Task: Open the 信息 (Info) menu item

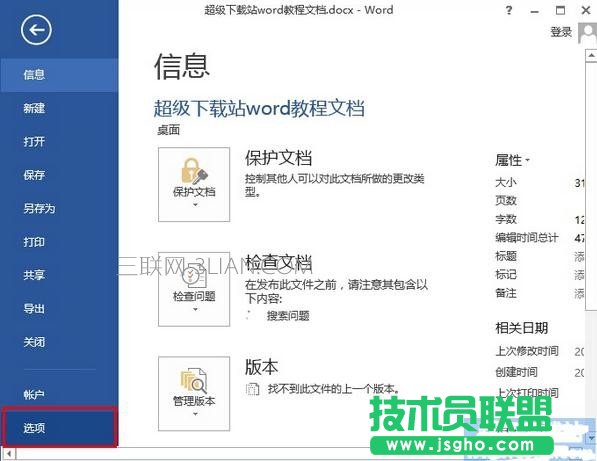Action: (x=59, y=75)
